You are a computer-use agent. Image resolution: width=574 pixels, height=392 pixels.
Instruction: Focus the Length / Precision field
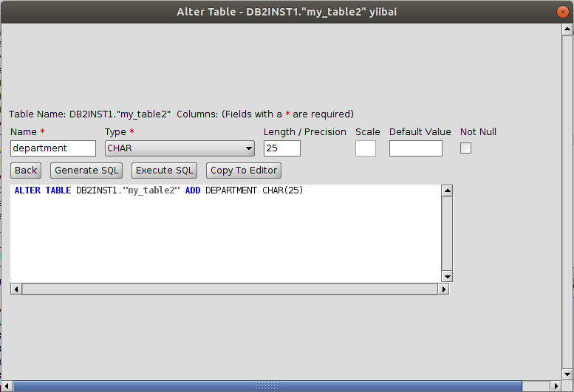point(281,148)
